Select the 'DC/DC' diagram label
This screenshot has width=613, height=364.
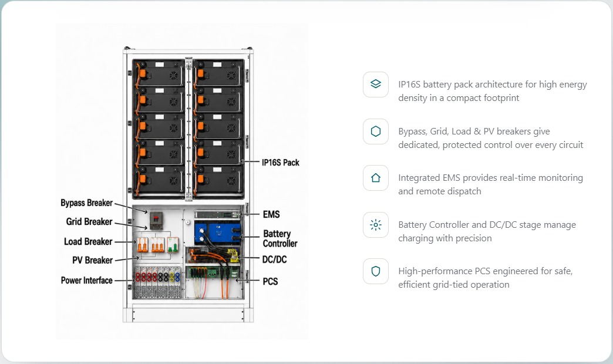274,259
